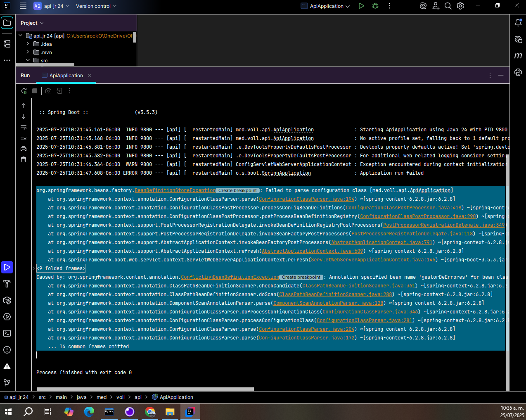This screenshot has height=420, width=526.
Task: Open the main hamburger menu
Action: pyautogui.click(x=23, y=6)
